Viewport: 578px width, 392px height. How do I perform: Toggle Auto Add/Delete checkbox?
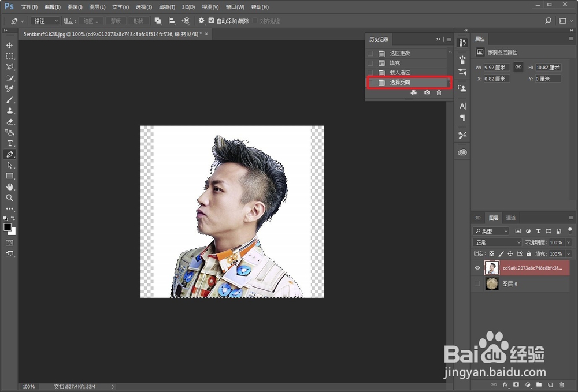click(x=211, y=21)
